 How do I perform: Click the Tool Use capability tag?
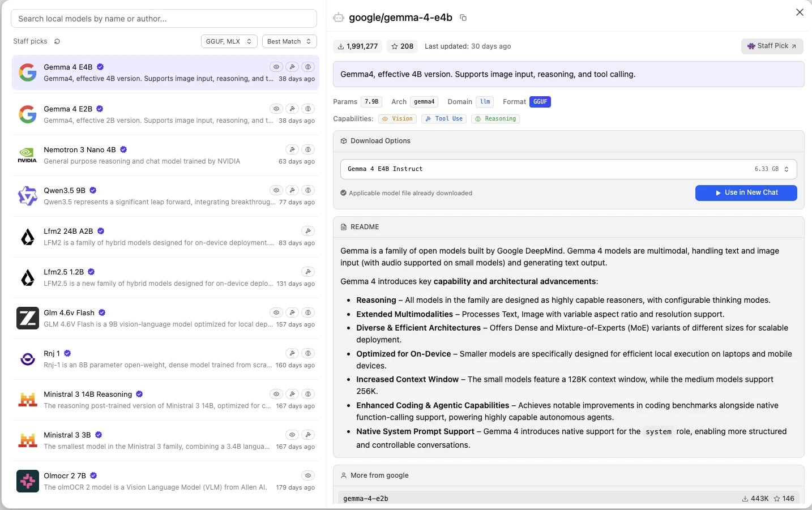tap(444, 119)
